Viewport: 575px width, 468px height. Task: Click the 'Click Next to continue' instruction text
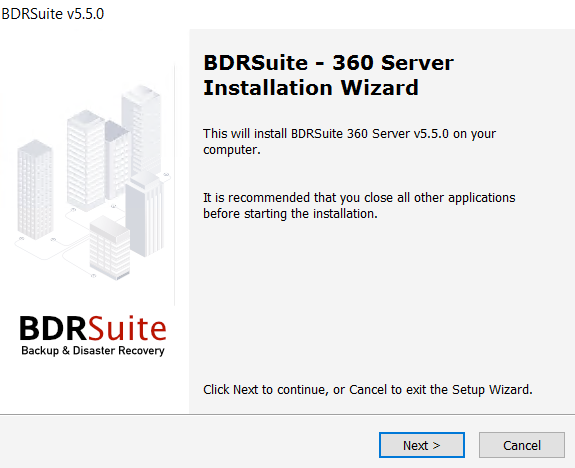pos(368,390)
